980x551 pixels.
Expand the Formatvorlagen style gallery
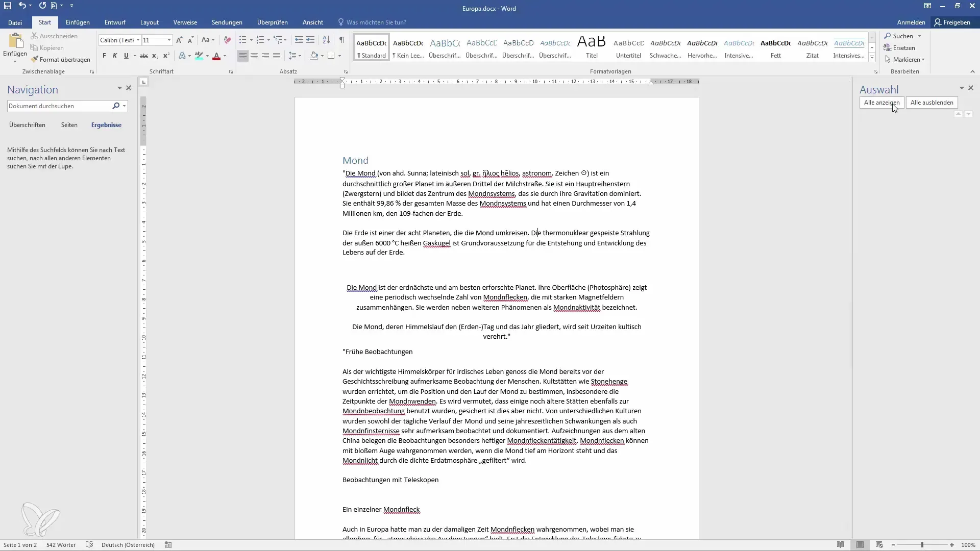click(871, 59)
